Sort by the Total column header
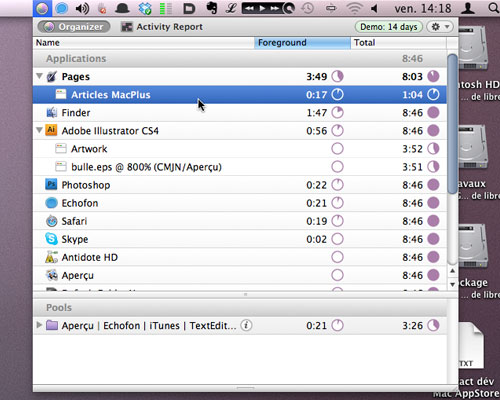 click(x=398, y=43)
